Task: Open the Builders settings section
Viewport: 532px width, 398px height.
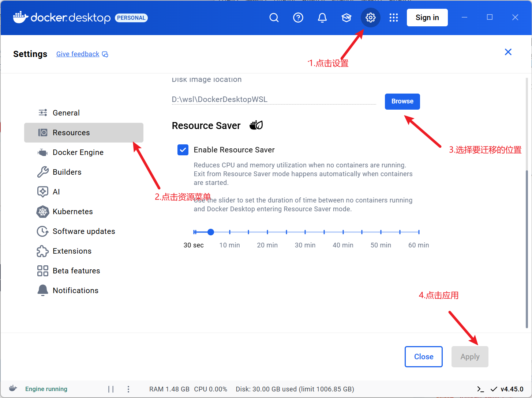Action: (x=84, y=172)
